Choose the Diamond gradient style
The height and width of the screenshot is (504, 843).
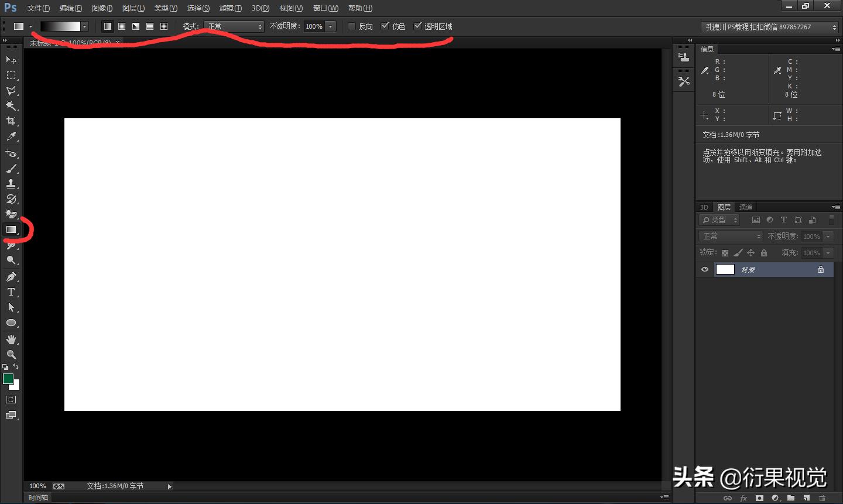[163, 26]
